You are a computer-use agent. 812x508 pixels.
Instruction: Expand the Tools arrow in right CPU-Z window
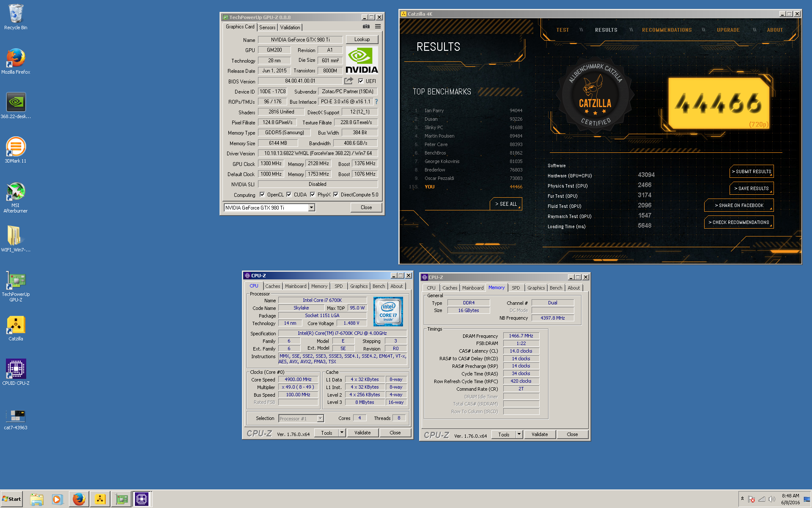coord(519,434)
